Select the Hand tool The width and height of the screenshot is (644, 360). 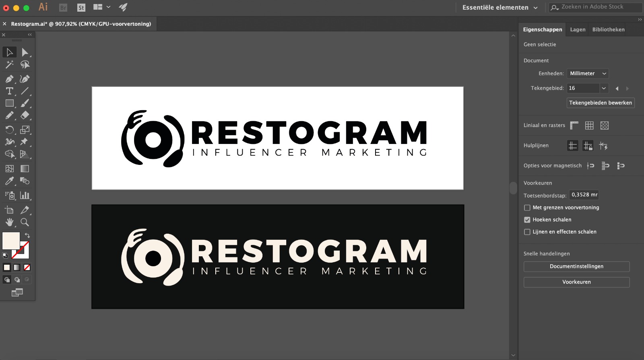pos(10,222)
